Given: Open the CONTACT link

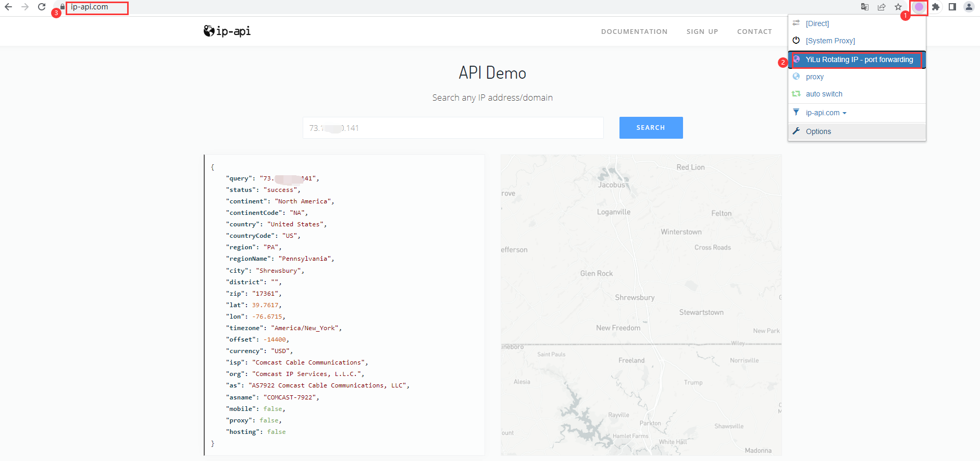Looking at the screenshot, I should pyautogui.click(x=754, y=32).
